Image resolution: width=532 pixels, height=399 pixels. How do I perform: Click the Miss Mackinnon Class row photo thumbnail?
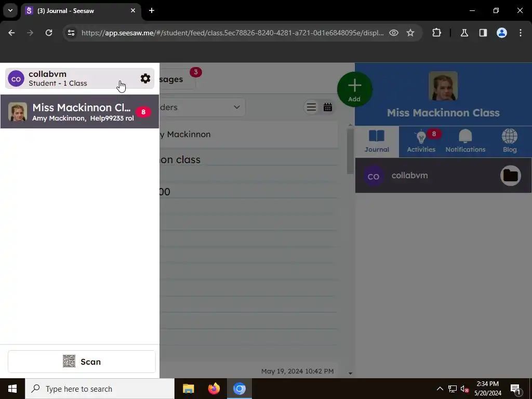pos(18,112)
